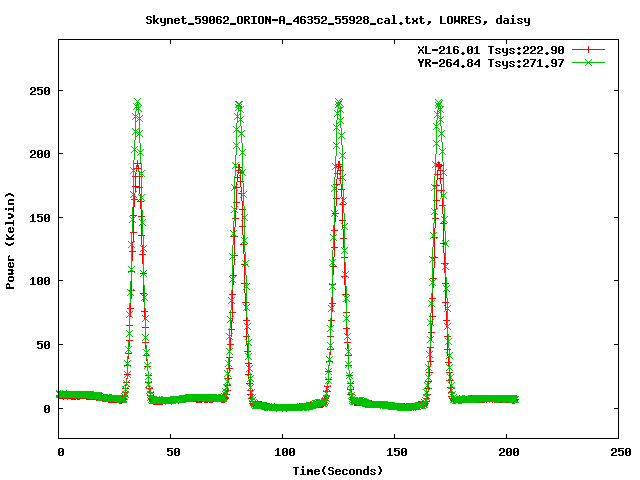Click the plot title with Skynet filename
This screenshot has height=480, width=640.
338,19
